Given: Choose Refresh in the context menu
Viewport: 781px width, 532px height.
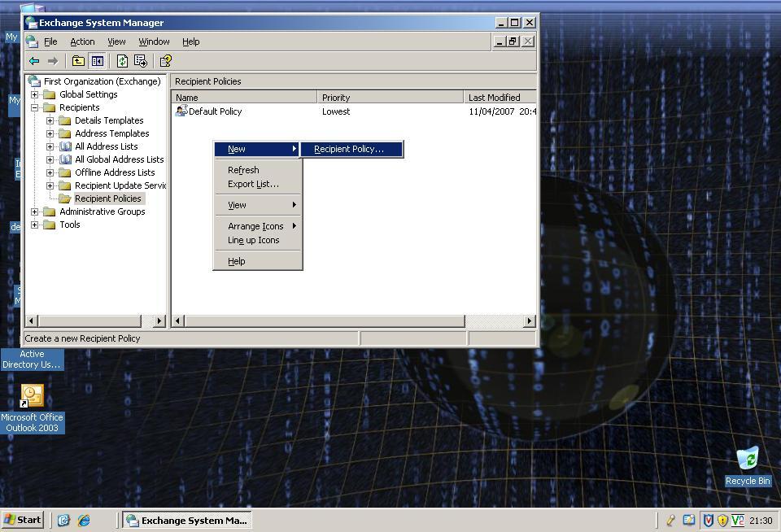Looking at the screenshot, I should click(x=257, y=170).
